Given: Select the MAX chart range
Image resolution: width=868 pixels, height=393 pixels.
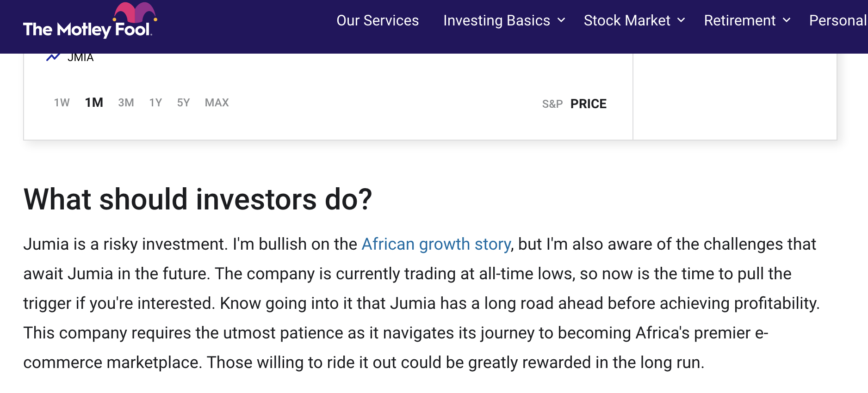Looking at the screenshot, I should pos(217,103).
